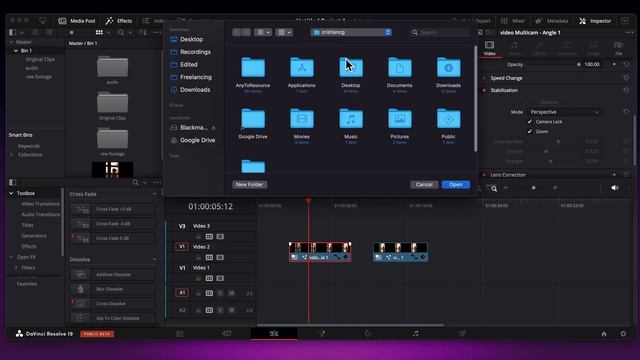Viewport: 640px width, 360px height.
Task: Collapse the Open FX tree
Action: [x=11, y=257]
